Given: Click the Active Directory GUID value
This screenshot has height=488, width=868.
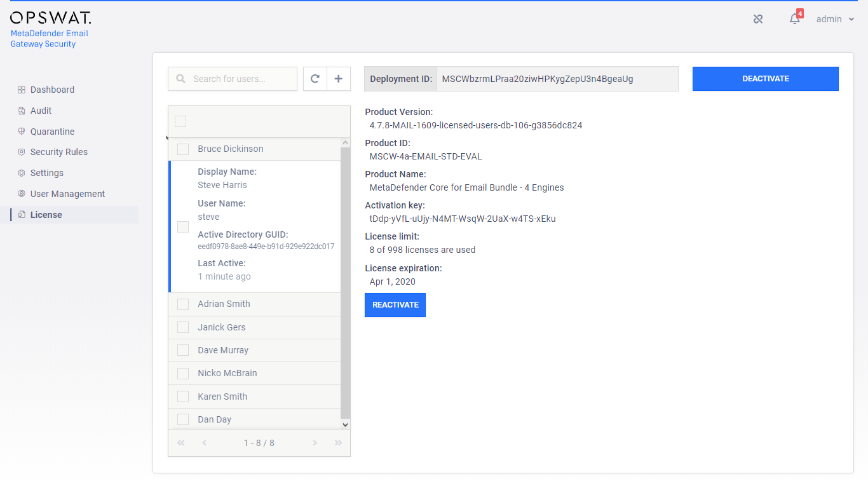Looking at the screenshot, I should 266,247.
